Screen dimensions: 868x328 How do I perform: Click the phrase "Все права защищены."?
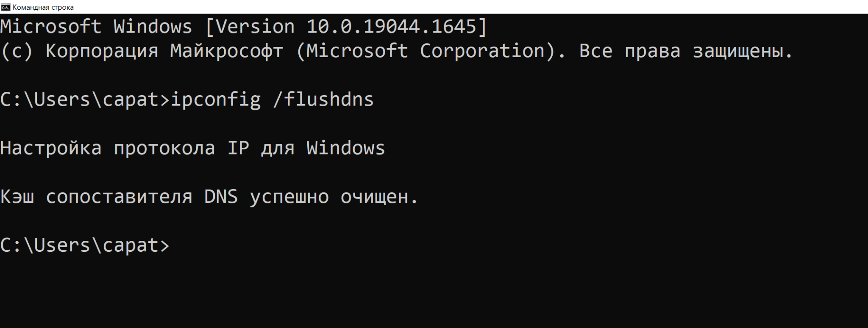[x=685, y=51]
